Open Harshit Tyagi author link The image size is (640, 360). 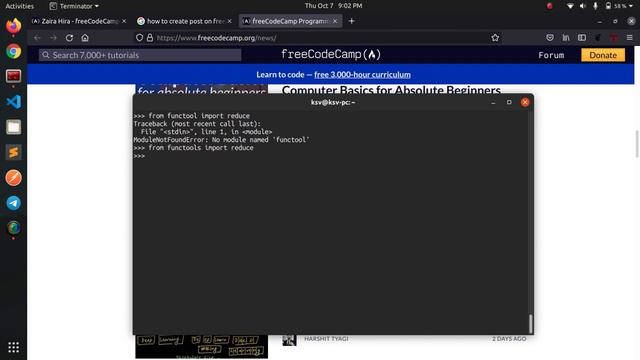326,338
